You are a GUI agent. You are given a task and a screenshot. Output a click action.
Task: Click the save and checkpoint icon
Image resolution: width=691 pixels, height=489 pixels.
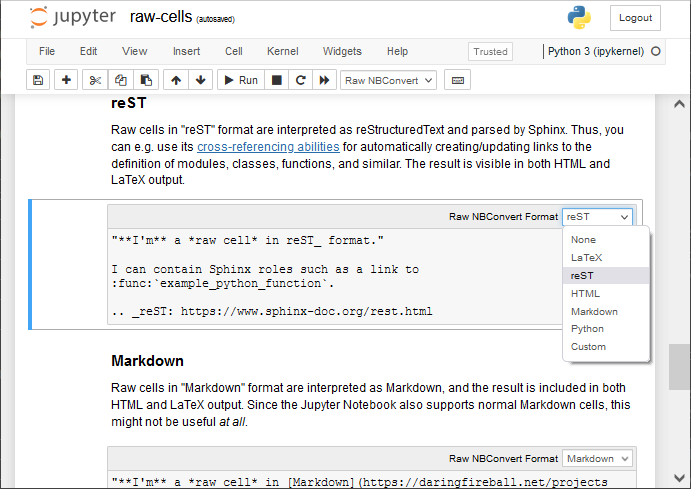pyautogui.click(x=38, y=80)
